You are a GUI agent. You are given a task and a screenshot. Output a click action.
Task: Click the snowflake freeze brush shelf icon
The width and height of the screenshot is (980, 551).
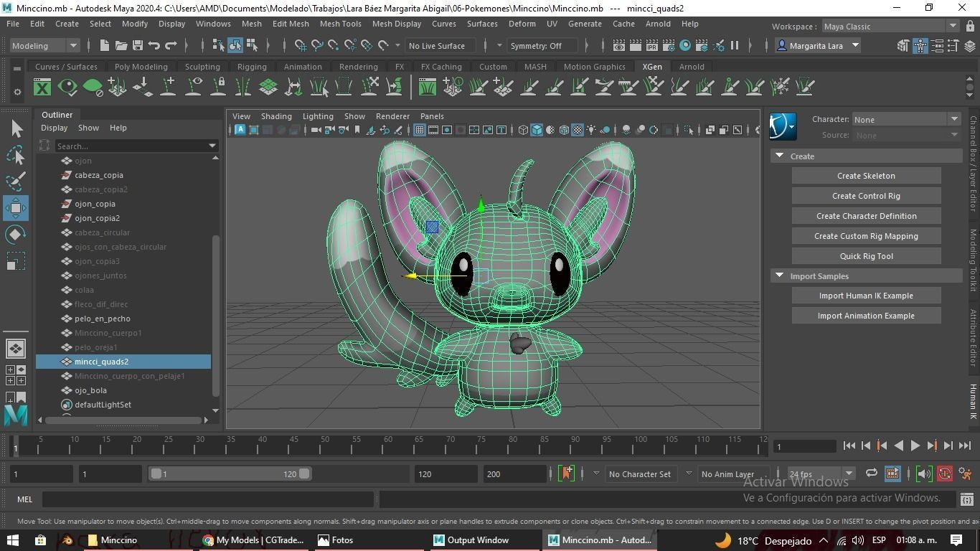780,88
